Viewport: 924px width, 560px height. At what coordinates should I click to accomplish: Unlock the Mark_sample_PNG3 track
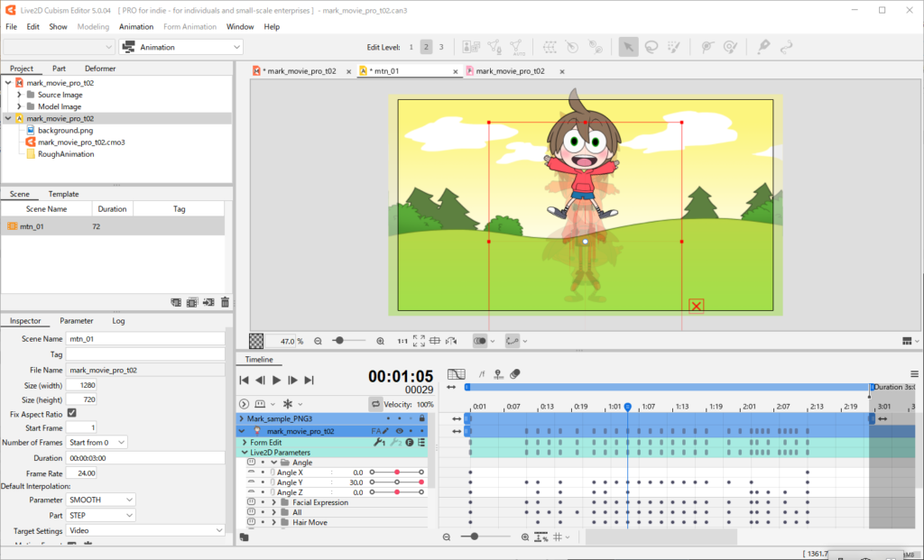coord(422,418)
